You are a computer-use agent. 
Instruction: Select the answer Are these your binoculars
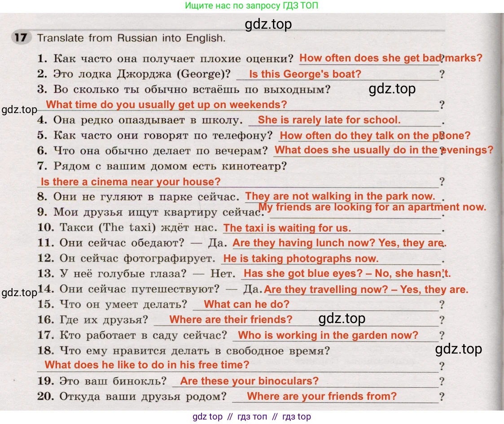[x=248, y=381]
